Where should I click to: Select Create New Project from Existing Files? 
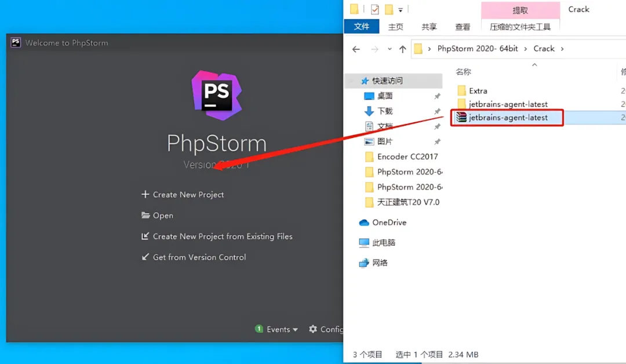point(223,236)
